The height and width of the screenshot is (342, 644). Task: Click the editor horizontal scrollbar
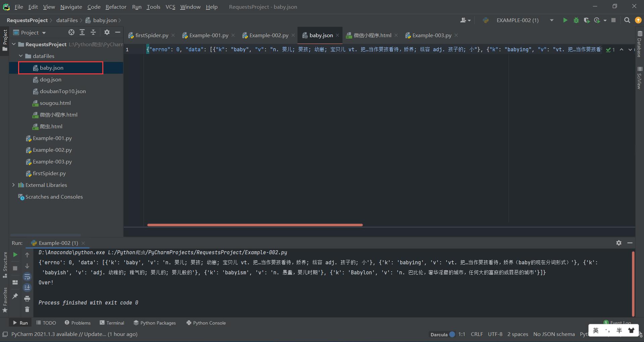tap(255, 225)
